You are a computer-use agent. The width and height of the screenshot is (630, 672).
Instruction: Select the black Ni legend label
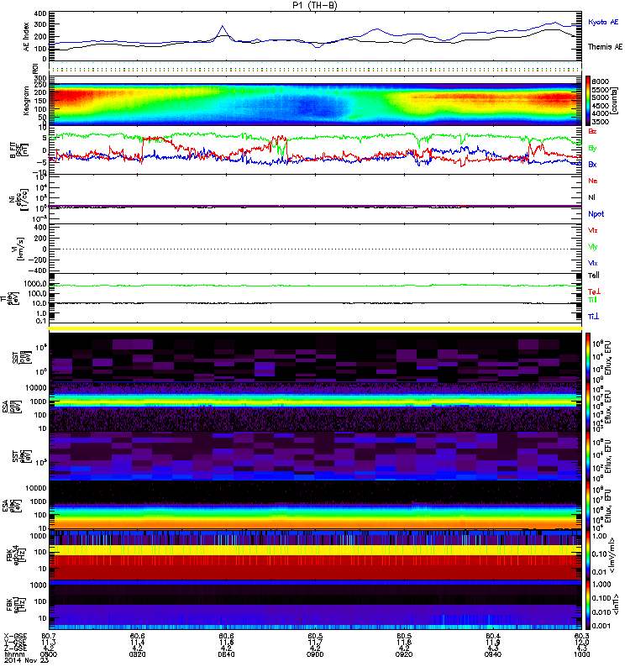point(591,197)
